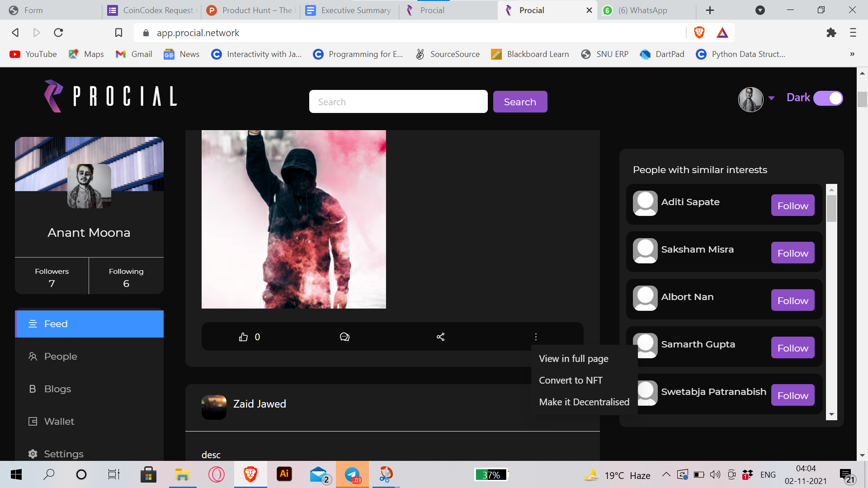Like the post with thumbs-up icon
The image size is (868, 488).
coord(244,337)
